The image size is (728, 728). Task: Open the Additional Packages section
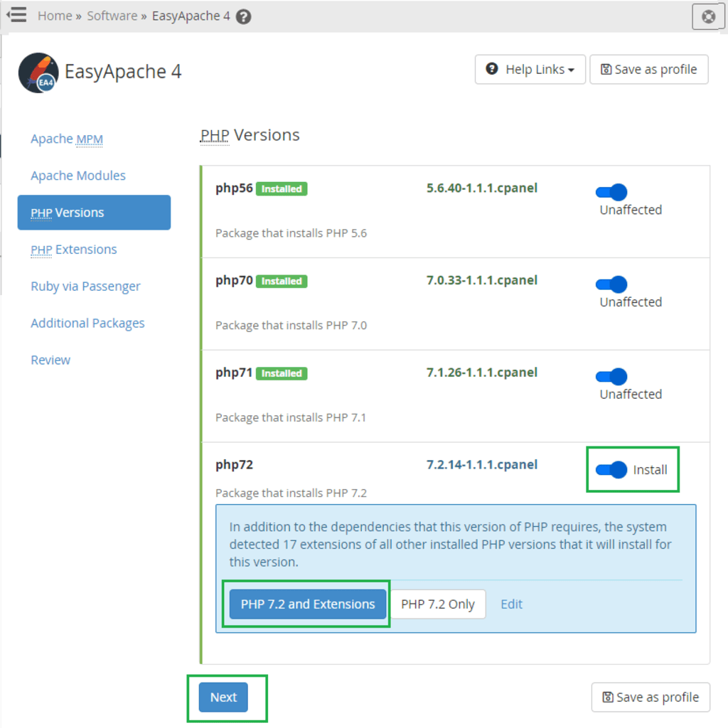pos(87,323)
